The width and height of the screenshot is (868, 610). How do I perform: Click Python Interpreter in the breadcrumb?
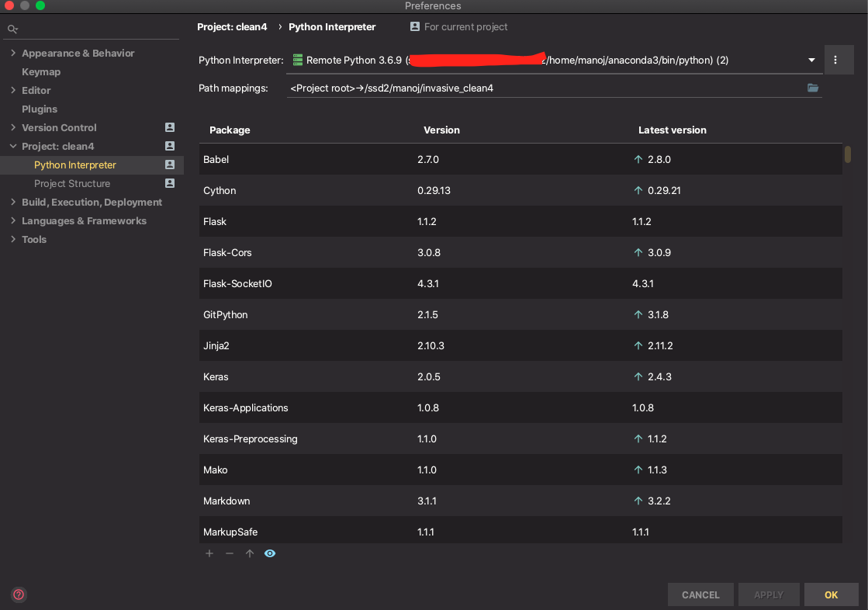332,26
